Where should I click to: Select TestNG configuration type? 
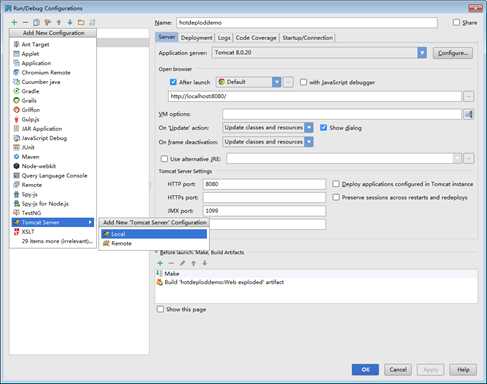pos(53,213)
